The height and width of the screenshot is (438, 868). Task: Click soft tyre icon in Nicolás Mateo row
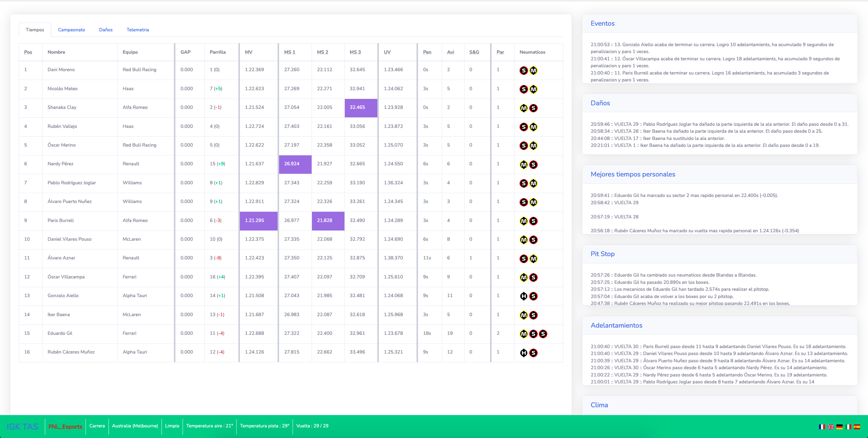pyautogui.click(x=524, y=89)
